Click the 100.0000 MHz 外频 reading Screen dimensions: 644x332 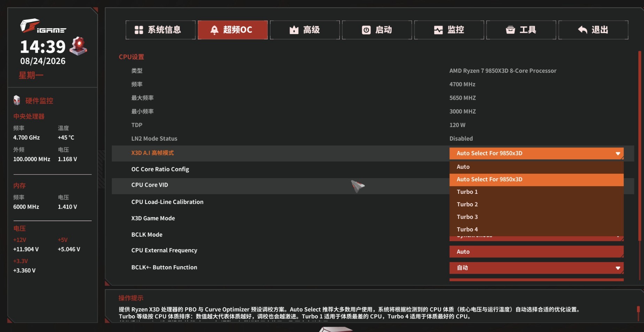[x=32, y=159]
